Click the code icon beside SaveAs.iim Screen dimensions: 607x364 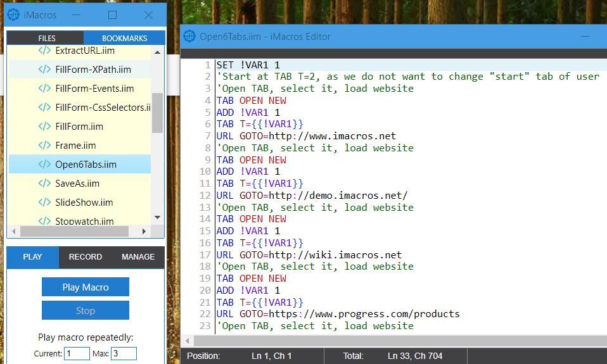click(x=44, y=183)
